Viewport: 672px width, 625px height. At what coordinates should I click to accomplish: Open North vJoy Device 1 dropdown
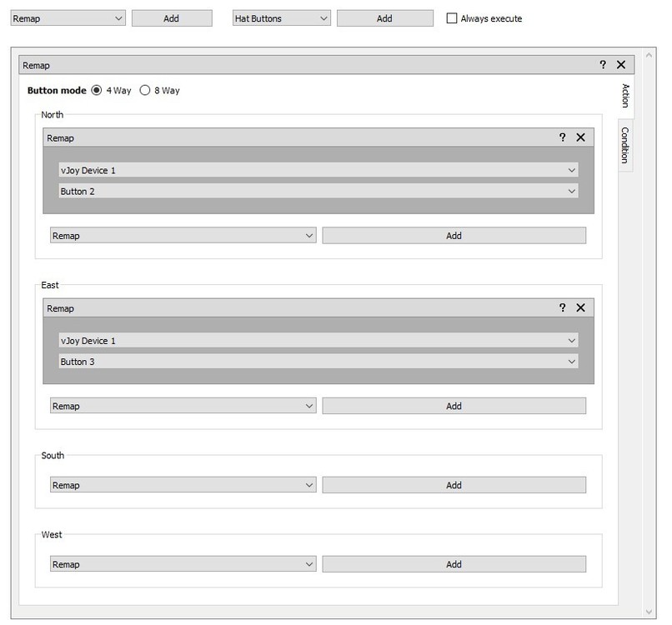click(x=318, y=170)
